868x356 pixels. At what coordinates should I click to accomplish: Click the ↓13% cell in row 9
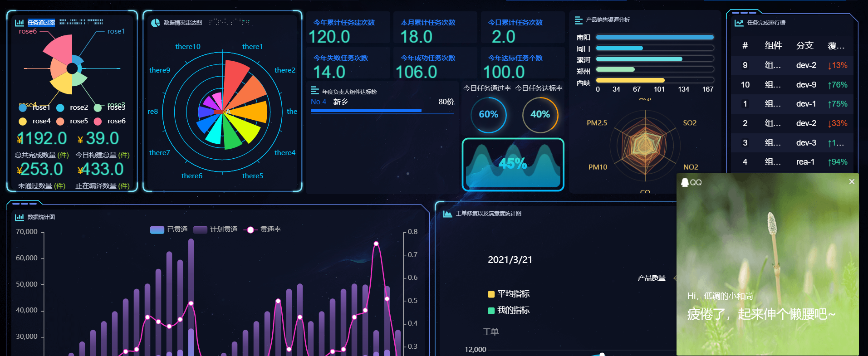pyautogui.click(x=838, y=65)
